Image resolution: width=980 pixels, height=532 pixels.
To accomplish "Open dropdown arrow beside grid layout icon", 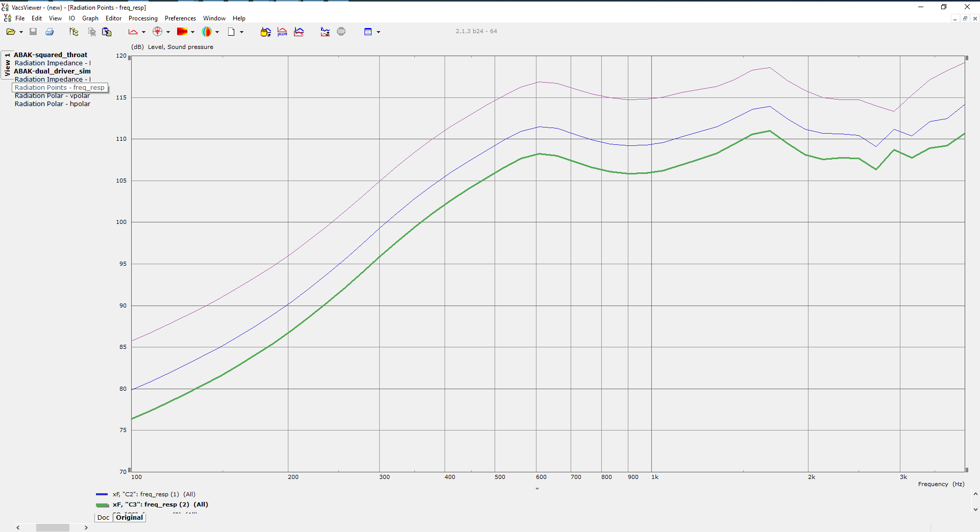I will click(x=378, y=32).
